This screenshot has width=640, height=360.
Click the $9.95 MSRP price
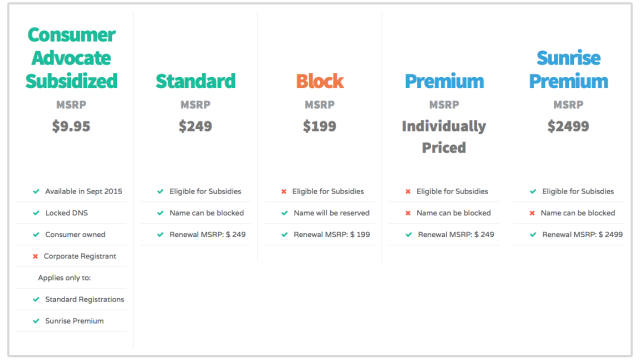[71, 126]
